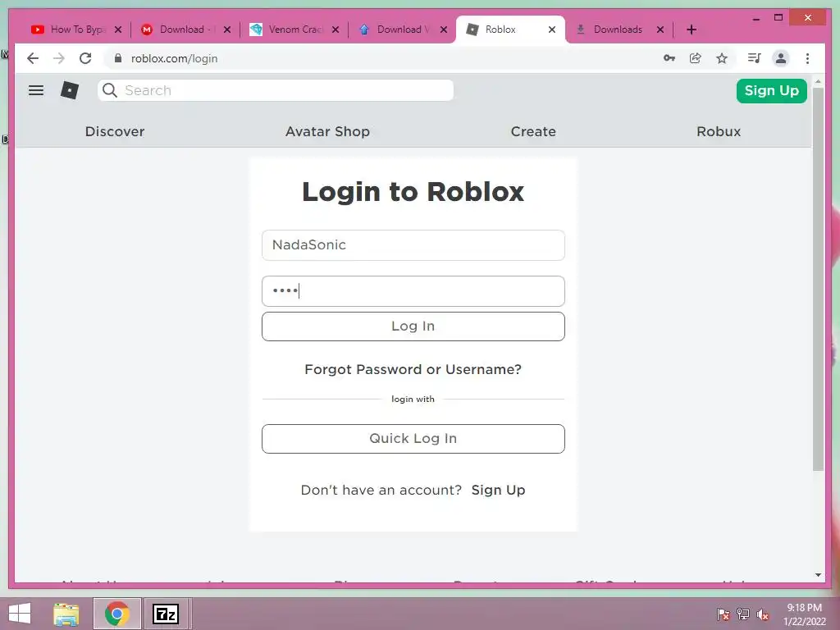The height and width of the screenshot is (630, 840).
Task: Click the scrollbar up arrow
Action: (x=818, y=81)
